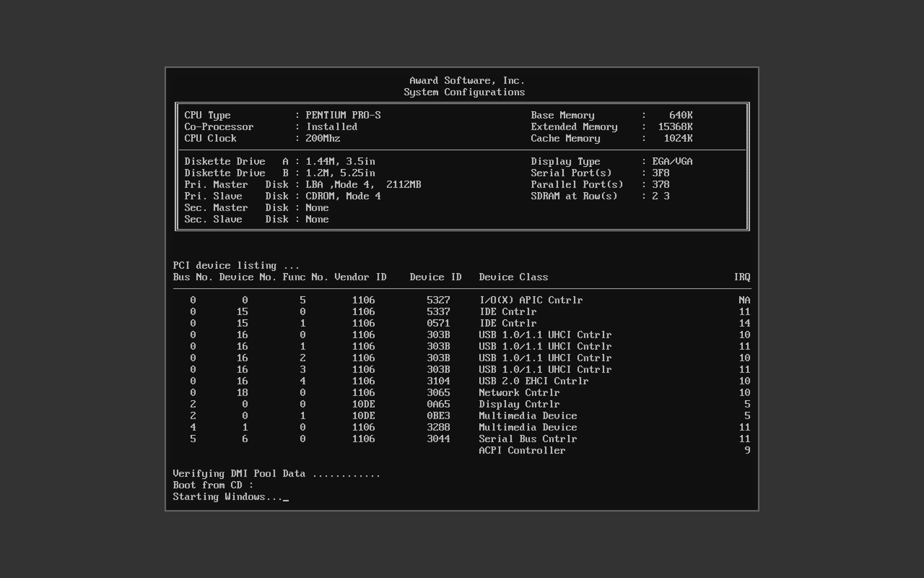Screen dimensions: 924x578
Task: Click the "CPU Clock" label
Action: pyautogui.click(x=210, y=138)
